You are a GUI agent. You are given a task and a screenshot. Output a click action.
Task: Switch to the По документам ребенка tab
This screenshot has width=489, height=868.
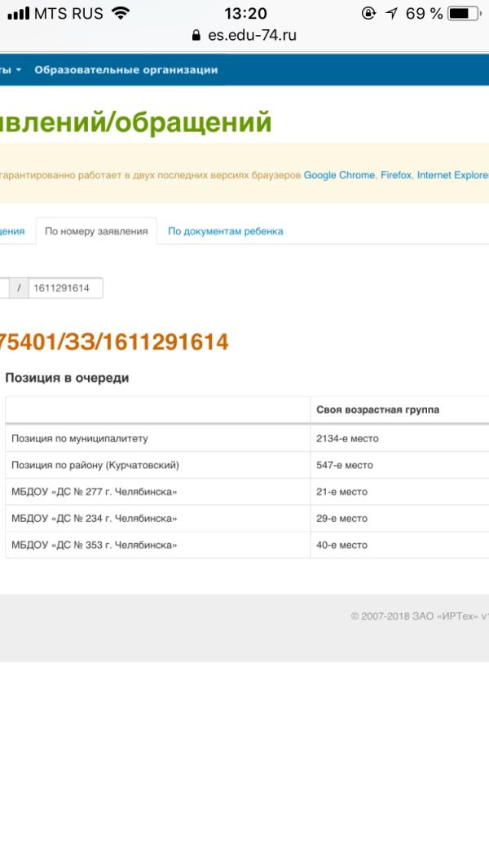click(225, 231)
